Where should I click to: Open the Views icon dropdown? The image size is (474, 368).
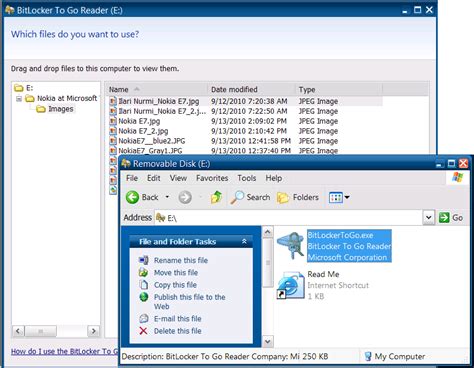coord(339,197)
